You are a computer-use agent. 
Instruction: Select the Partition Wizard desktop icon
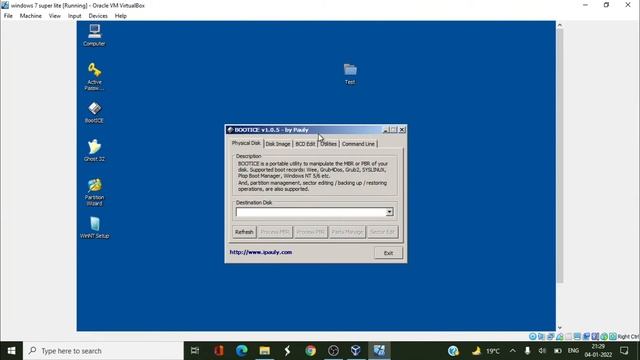tap(94, 192)
